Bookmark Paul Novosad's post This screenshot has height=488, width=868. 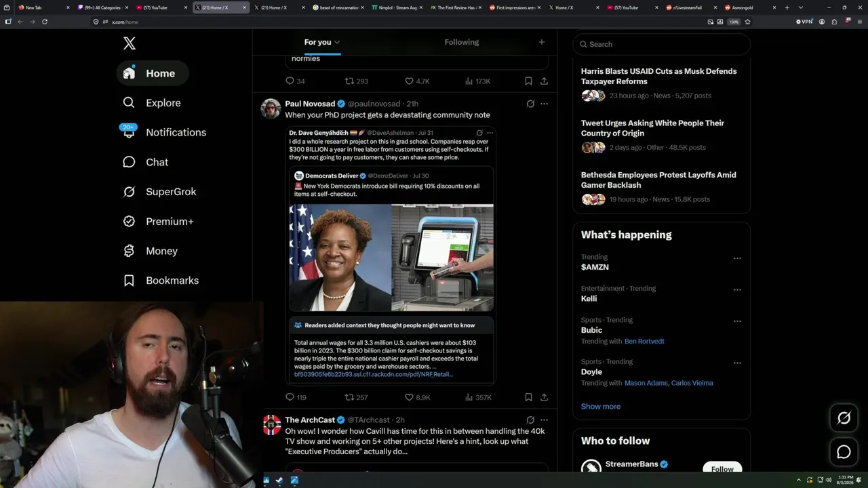tap(528, 397)
